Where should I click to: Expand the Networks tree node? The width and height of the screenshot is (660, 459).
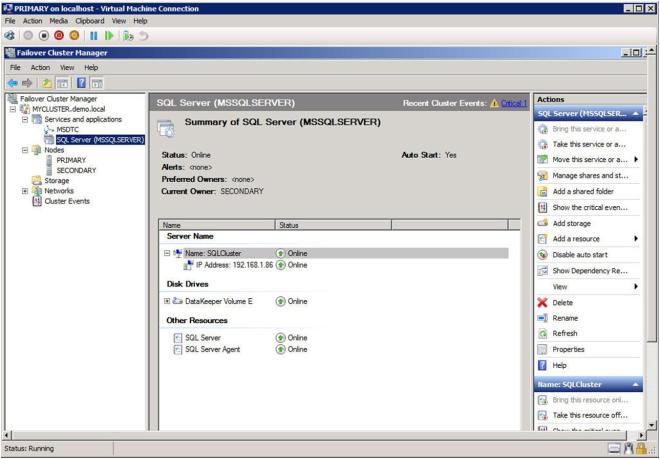click(x=25, y=190)
